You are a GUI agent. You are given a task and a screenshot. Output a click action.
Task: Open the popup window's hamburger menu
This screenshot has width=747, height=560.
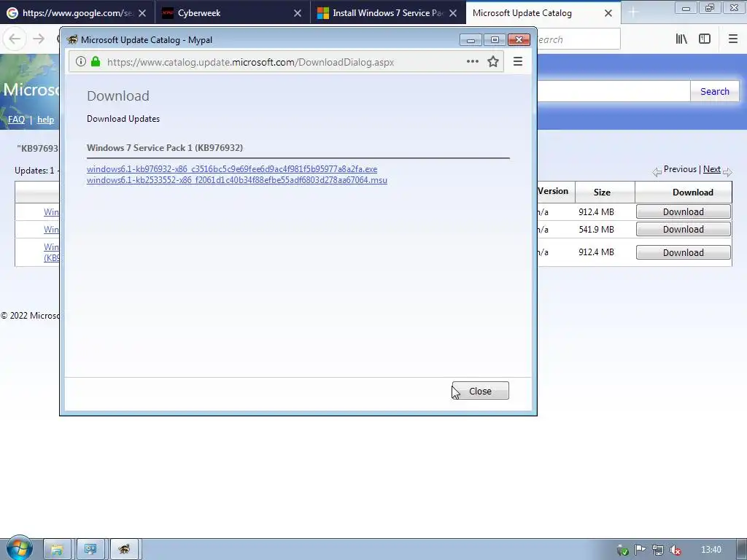[518, 61]
